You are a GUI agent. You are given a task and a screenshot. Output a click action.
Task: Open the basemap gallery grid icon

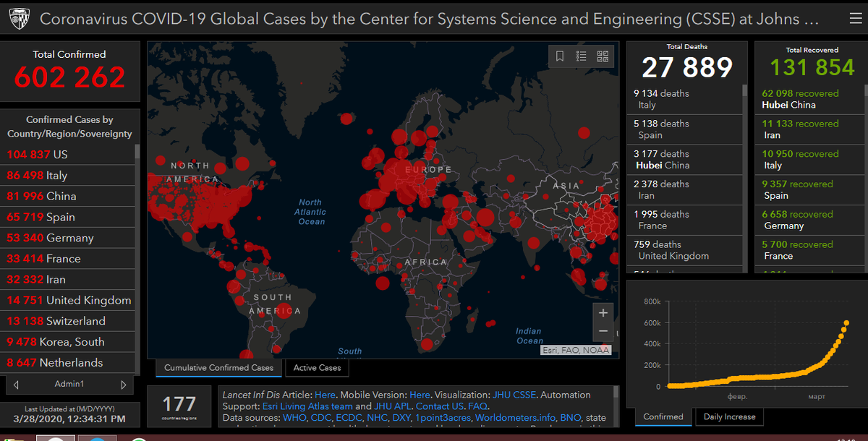603,56
